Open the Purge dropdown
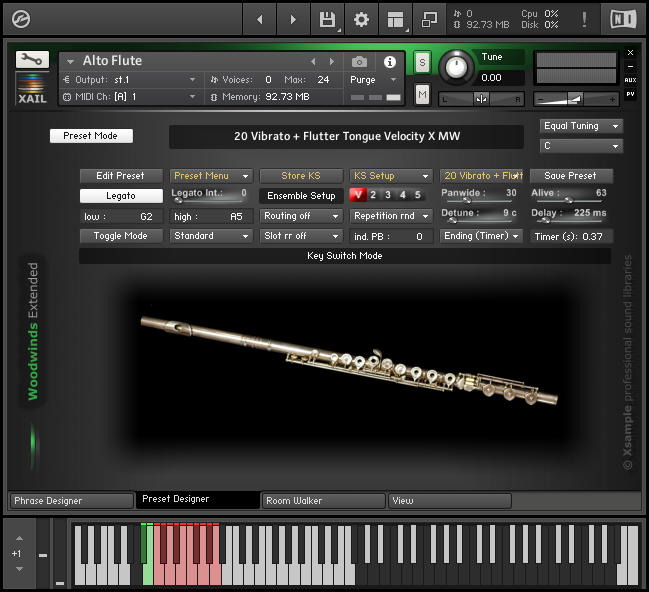The width and height of the screenshot is (649, 592). point(374,79)
